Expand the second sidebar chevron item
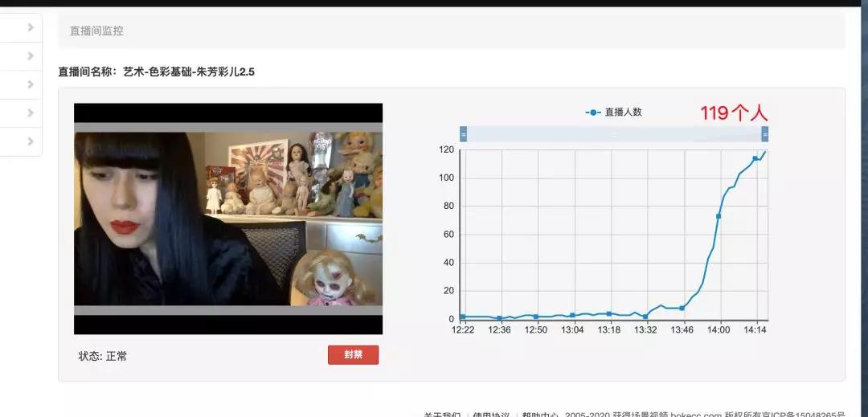Image resolution: width=868 pixels, height=417 pixels. [31, 56]
